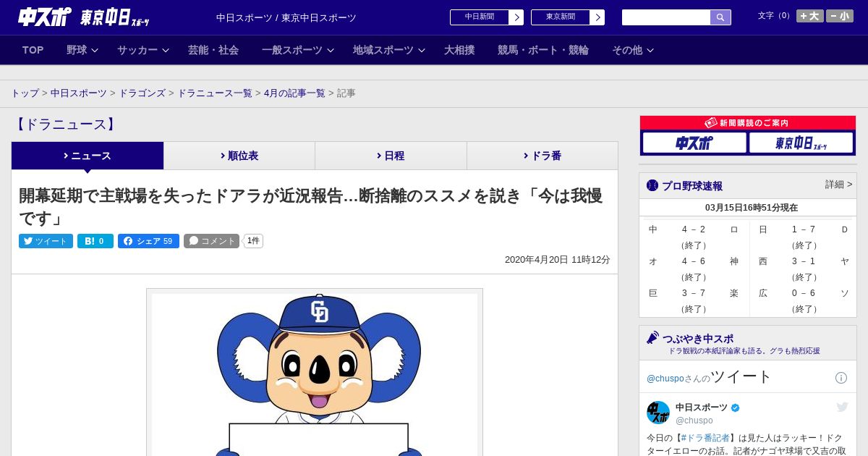This screenshot has width=868, height=456.
Task: Expand the 地域スポーツ menu
Action: 388,50
